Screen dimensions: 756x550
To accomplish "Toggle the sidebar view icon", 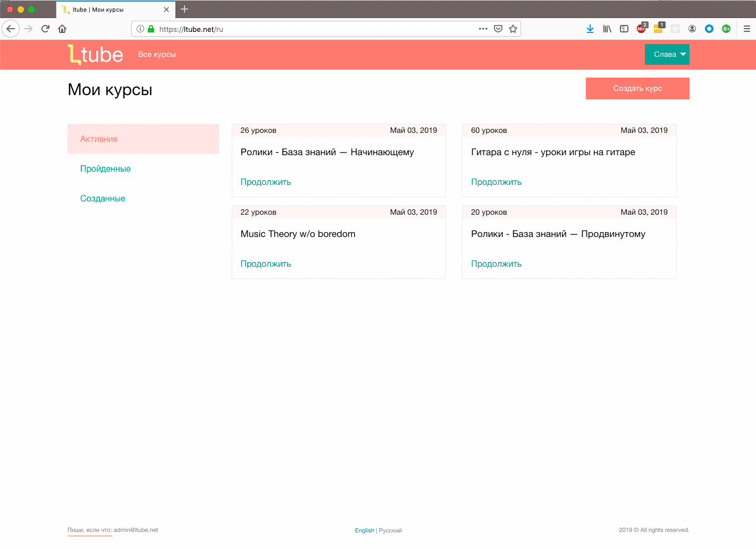I will coord(624,29).
